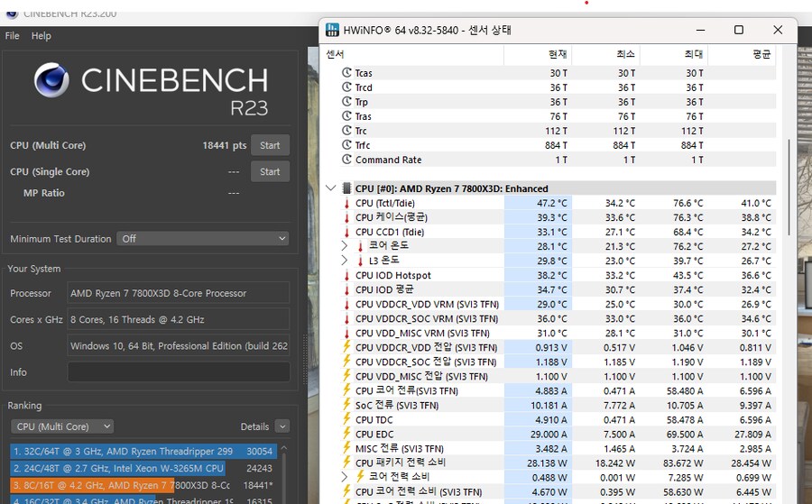
Task: Collapse the CPU [#0] AMD Ryzen sensor group
Action: click(330, 188)
